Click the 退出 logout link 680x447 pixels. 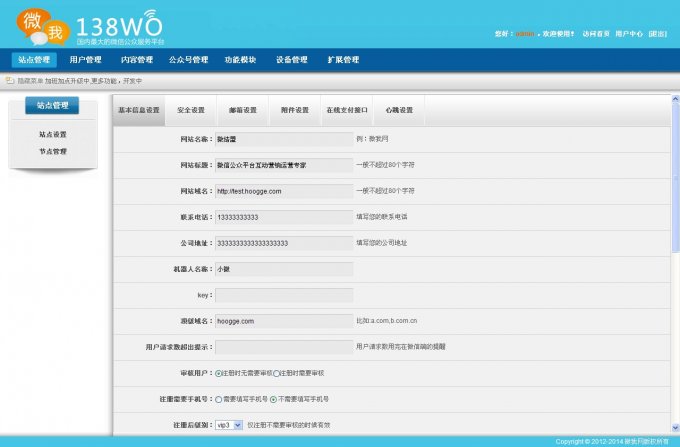coord(657,34)
